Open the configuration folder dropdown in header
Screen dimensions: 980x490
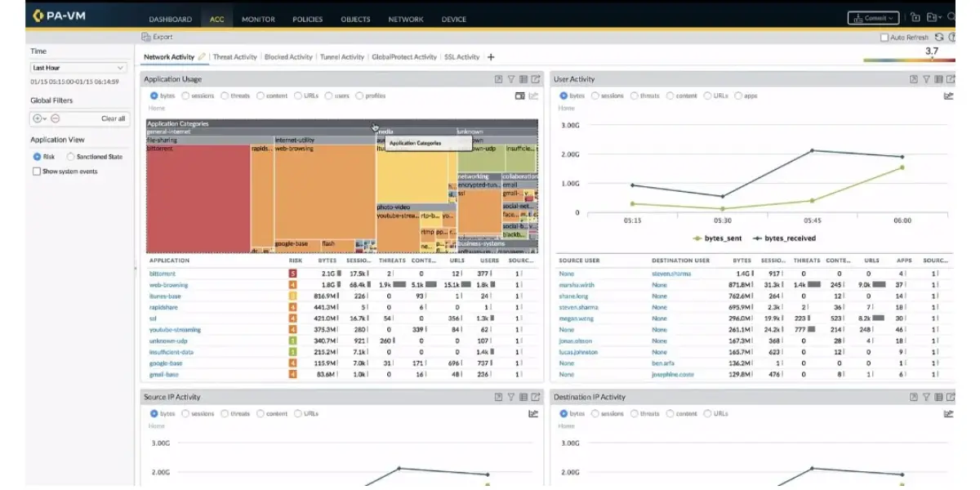coord(934,17)
